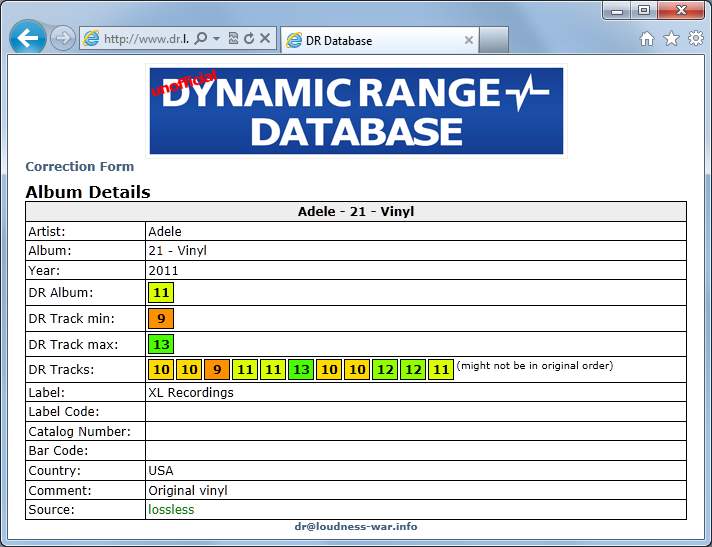Refresh the page with the reload icon

248,39
